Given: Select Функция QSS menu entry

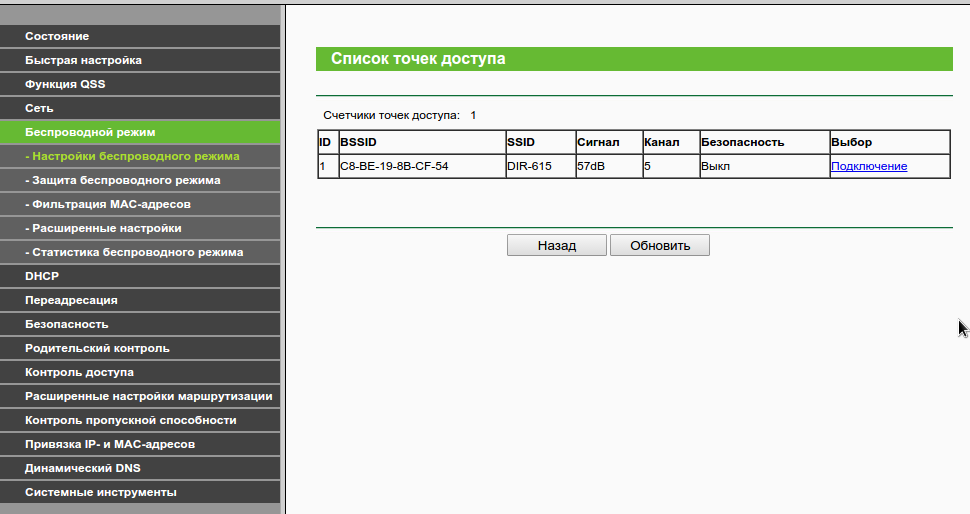Looking at the screenshot, I should pyautogui.click(x=140, y=84).
